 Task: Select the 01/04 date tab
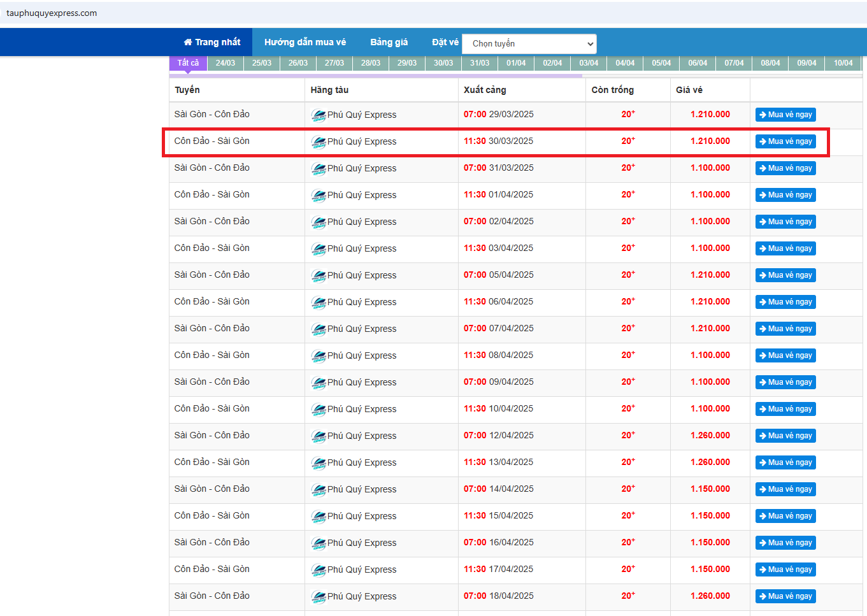coord(516,63)
